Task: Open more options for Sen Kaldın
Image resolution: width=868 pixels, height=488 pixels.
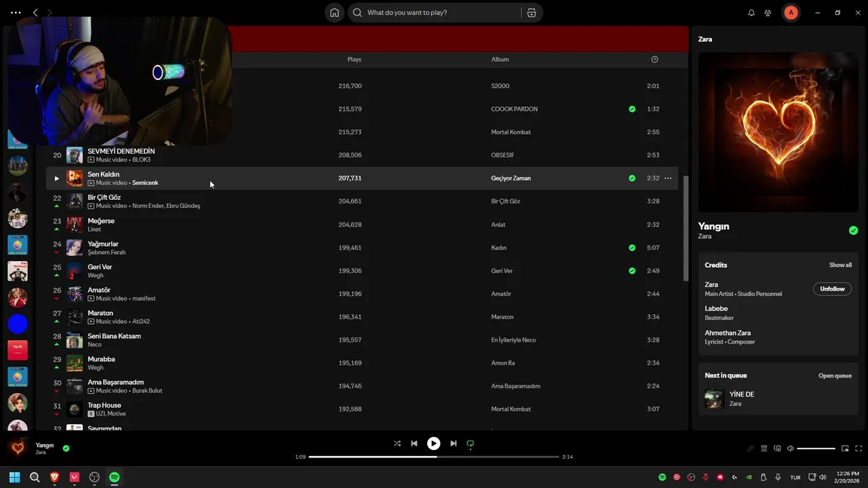Action: [668, 178]
